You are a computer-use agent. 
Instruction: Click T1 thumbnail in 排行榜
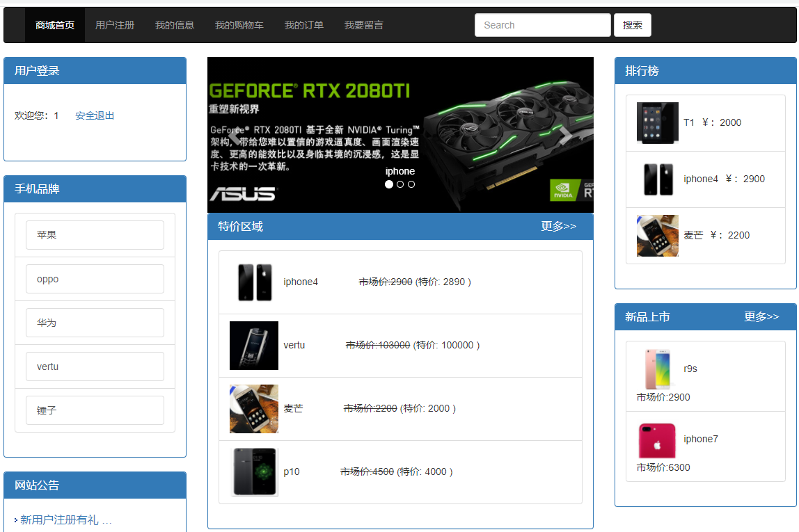point(657,122)
